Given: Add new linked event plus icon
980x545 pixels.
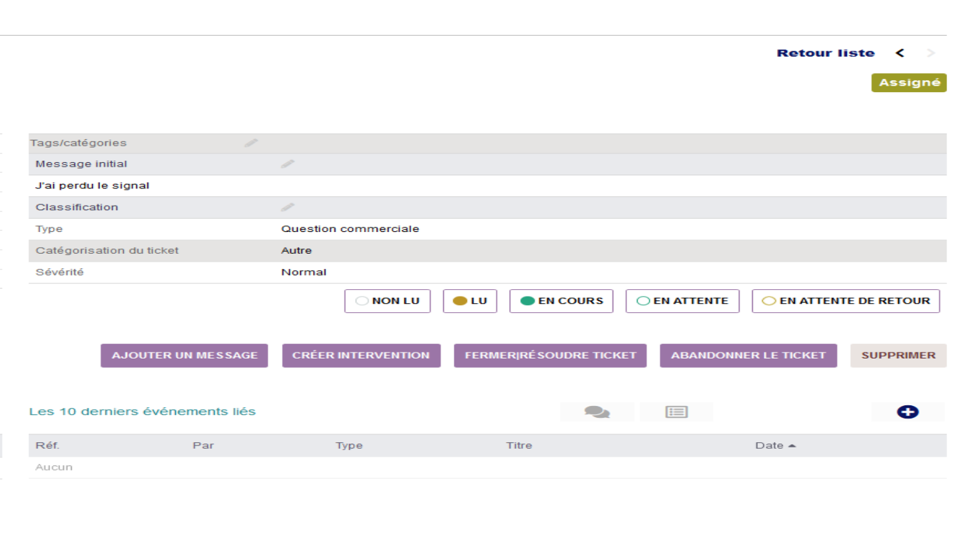Looking at the screenshot, I should 908,412.
